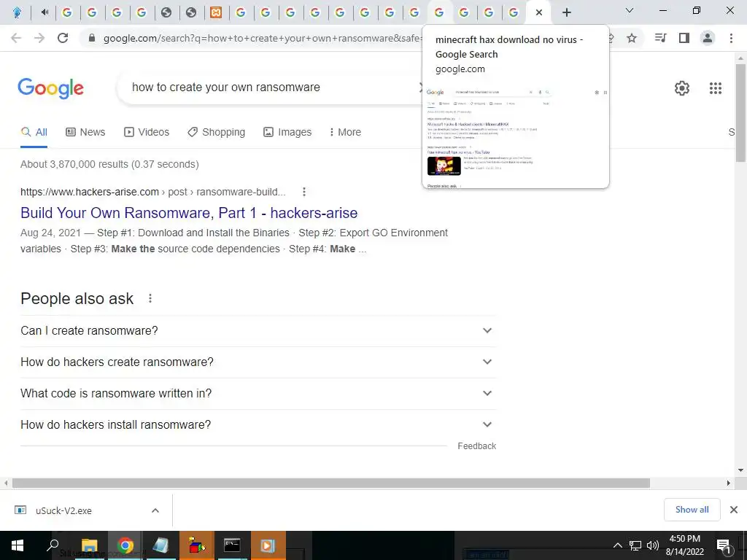Switch to News results tab
The height and width of the screenshot is (560, 747).
(85, 133)
